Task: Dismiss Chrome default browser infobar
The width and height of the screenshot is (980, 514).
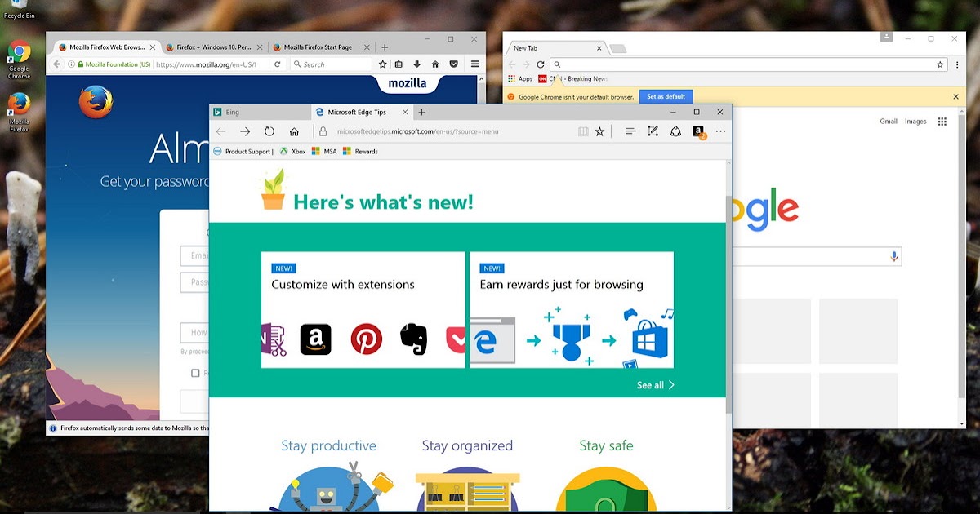Action: tap(956, 96)
